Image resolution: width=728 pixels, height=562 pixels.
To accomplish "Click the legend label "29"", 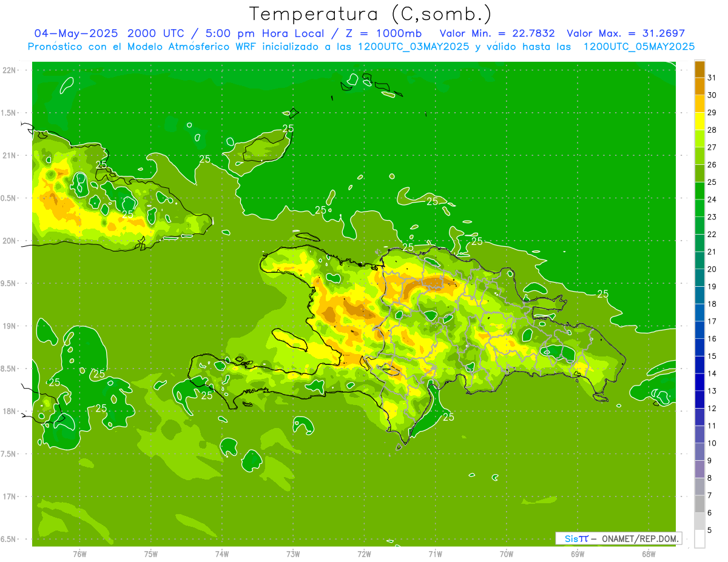I will (x=712, y=113).
